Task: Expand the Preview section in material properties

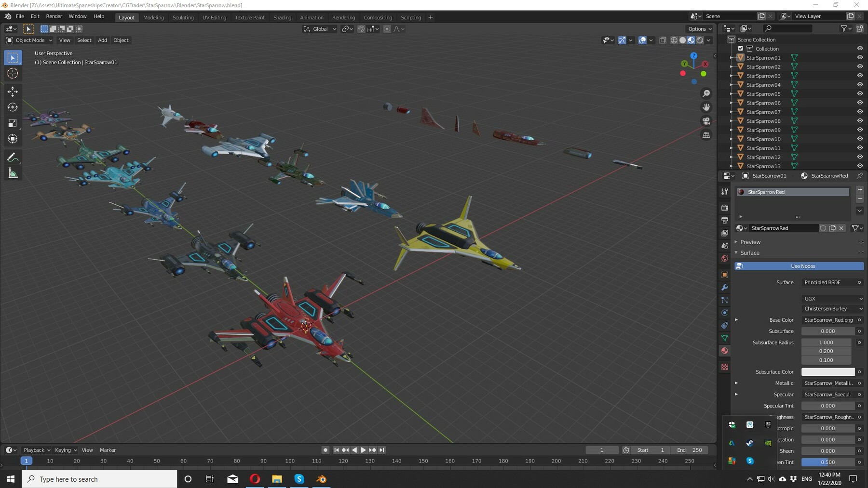Action: pyautogui.click(x=750, y=242)
